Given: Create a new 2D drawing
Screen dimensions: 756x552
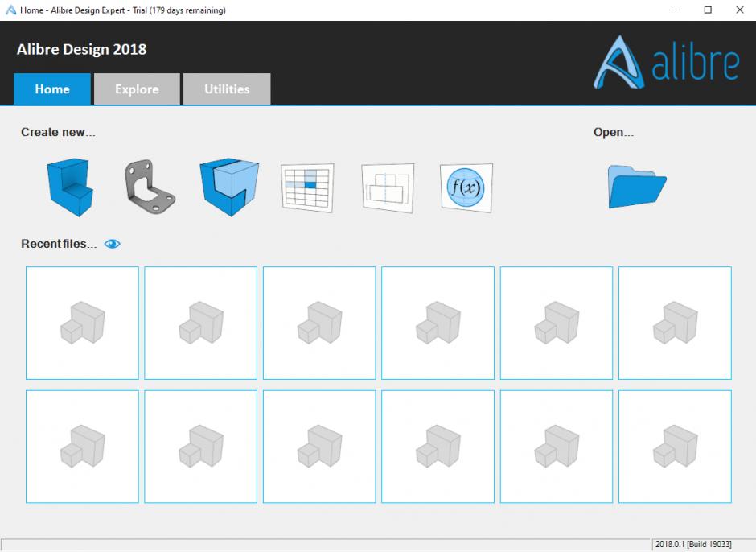Looking at the screenshot, I should pyautogui.click(x=388, y=188).
